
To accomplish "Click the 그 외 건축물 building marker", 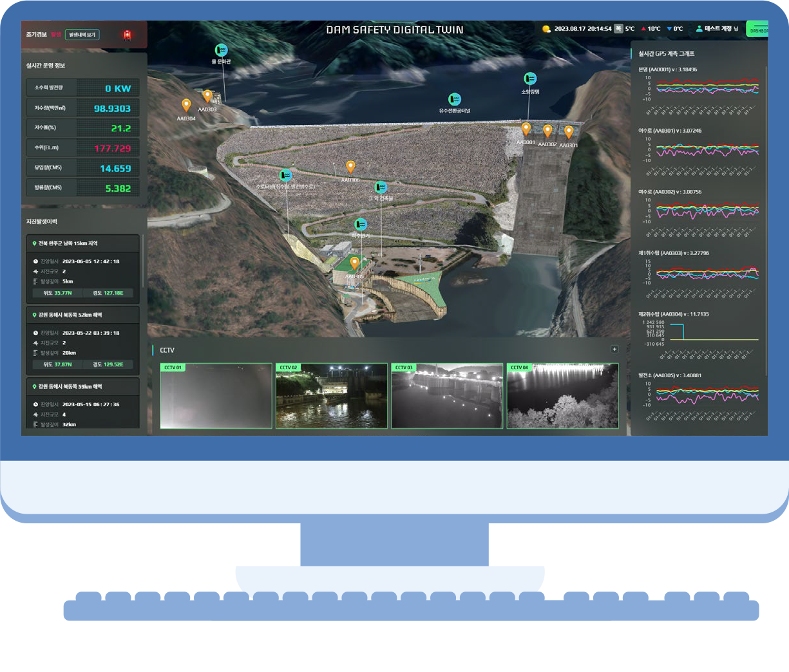I will click(x=381, y=187).
